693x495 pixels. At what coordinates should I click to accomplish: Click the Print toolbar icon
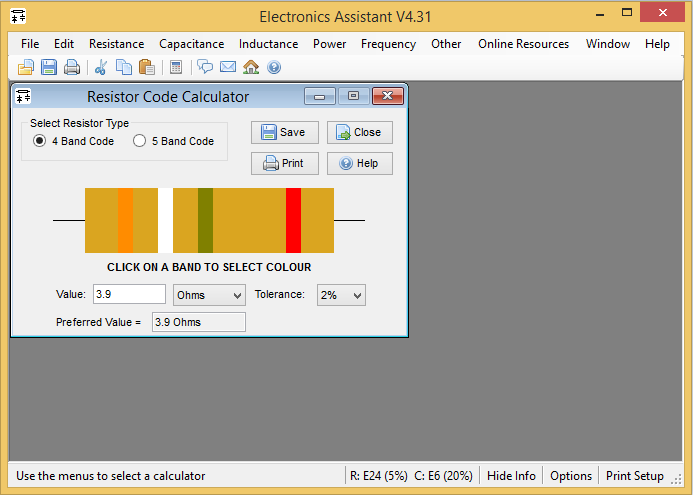coord(72,67)
